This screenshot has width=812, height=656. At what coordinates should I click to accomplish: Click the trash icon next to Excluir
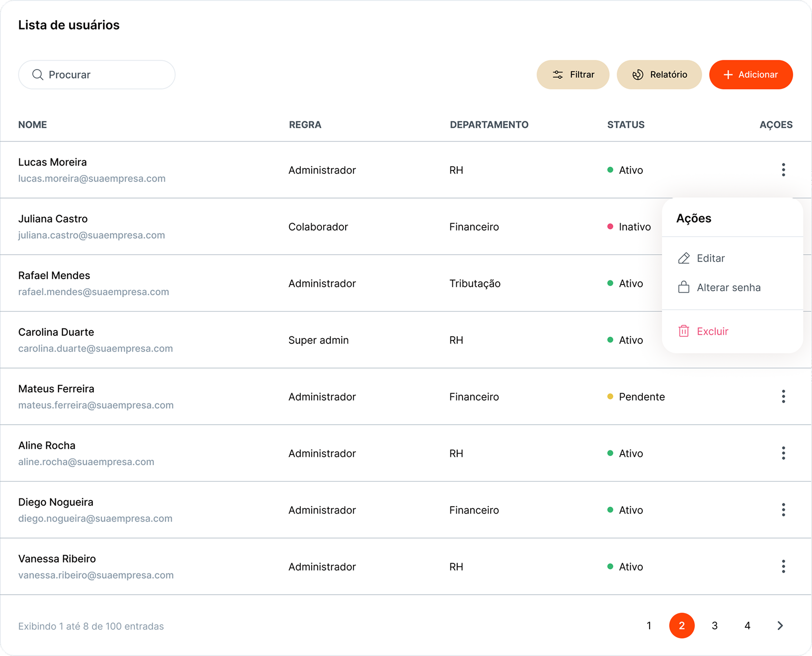click(x=683, y=331)
